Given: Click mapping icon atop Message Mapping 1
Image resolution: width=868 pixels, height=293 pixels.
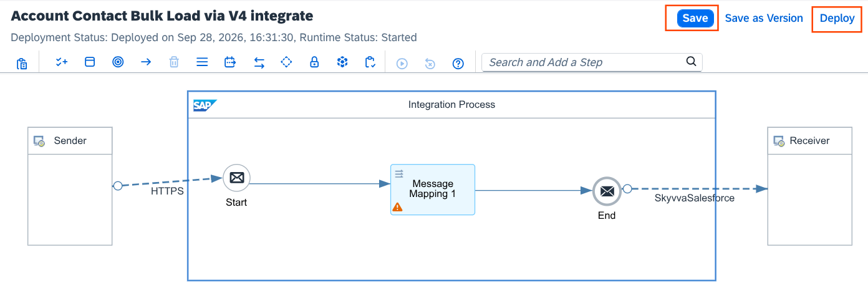Looking at the screenshot, I should (x=399, y=173).
